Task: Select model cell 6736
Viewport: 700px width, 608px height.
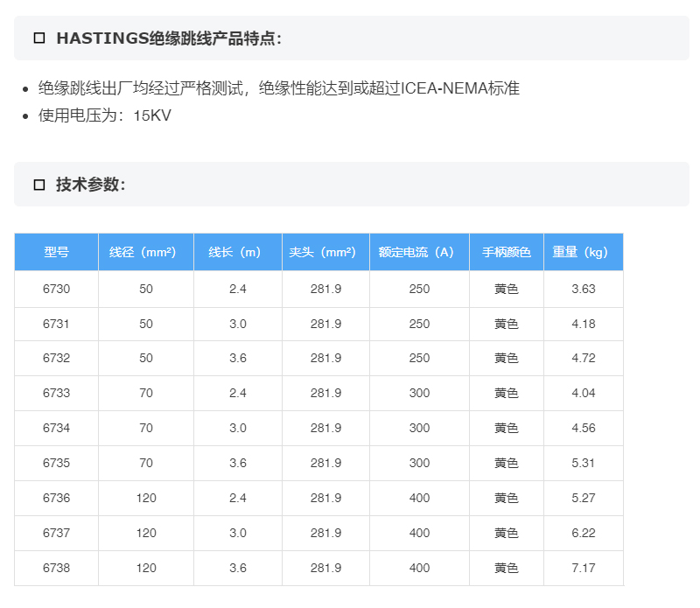Action: [x=56, y=498]
